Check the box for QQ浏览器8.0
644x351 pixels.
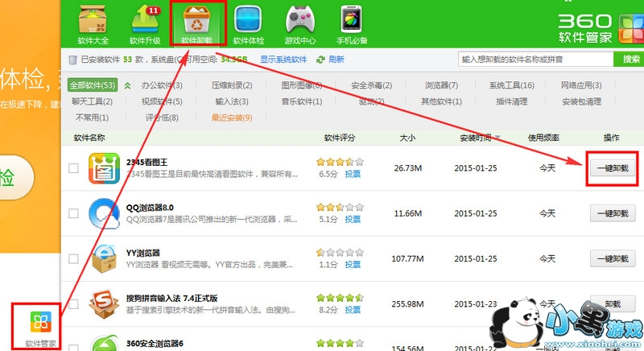pyautogui.click(x=73, y=213)
